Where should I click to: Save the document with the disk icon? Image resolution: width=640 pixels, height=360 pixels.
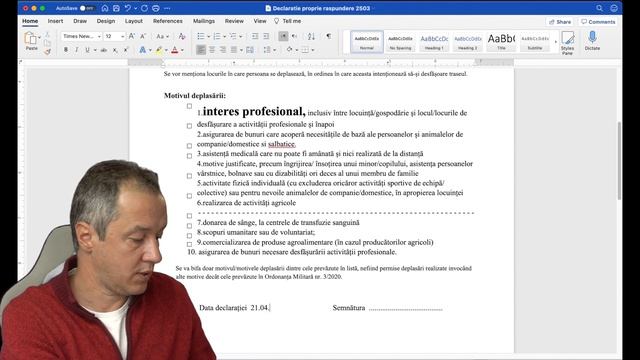116,8
